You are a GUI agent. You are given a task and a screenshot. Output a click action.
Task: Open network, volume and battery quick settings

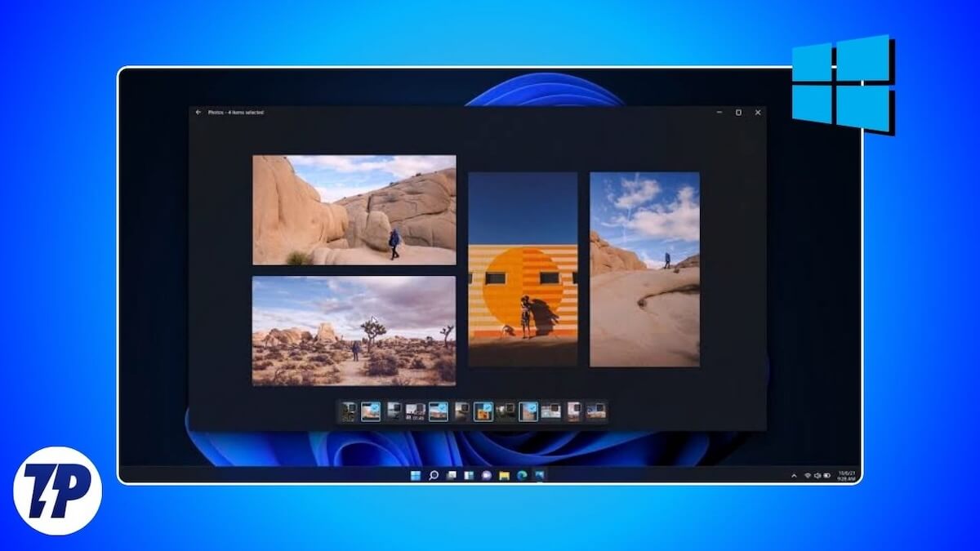click(817, 475)
